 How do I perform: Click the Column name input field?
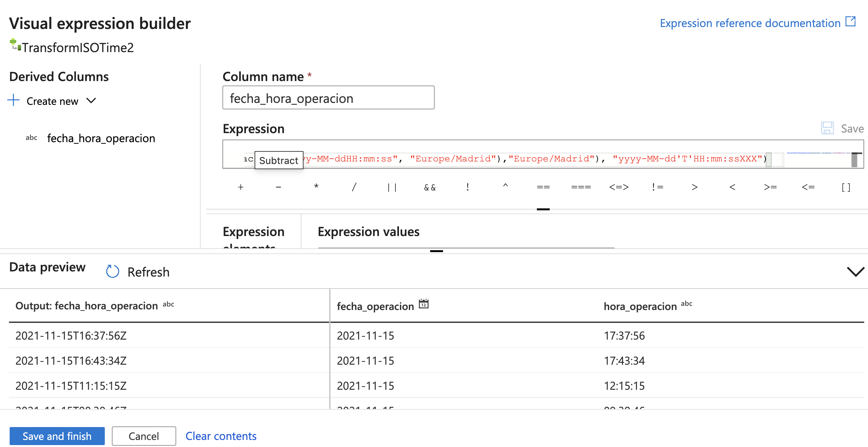click(328, 98)
